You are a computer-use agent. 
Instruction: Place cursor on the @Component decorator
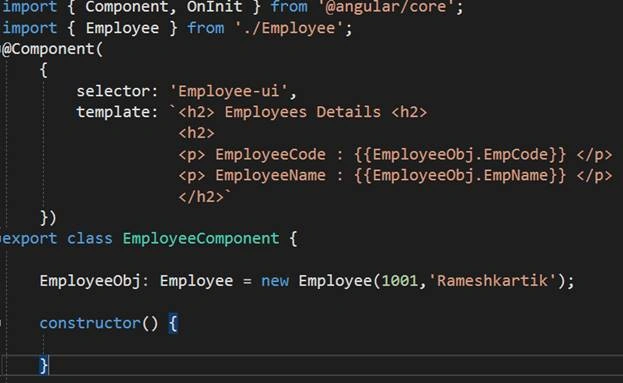[x=52, y=49]
